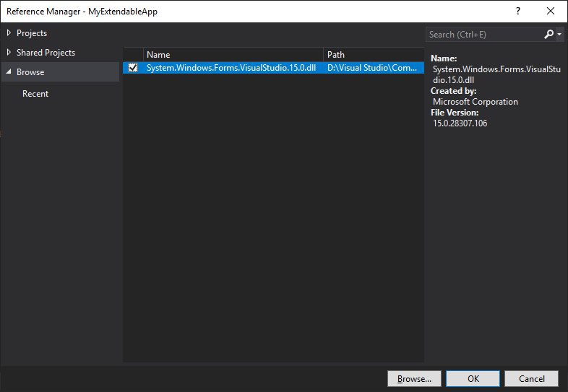Click the Created by: label
Viewport: 568px width, 392px height.
pyautogui.click(x=454, y=91)
